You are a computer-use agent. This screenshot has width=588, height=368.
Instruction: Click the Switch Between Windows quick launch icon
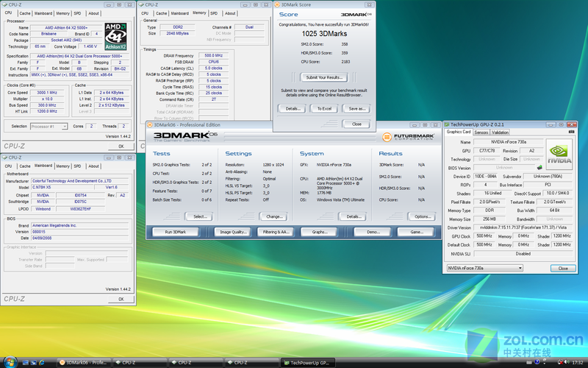coord(33,363)
